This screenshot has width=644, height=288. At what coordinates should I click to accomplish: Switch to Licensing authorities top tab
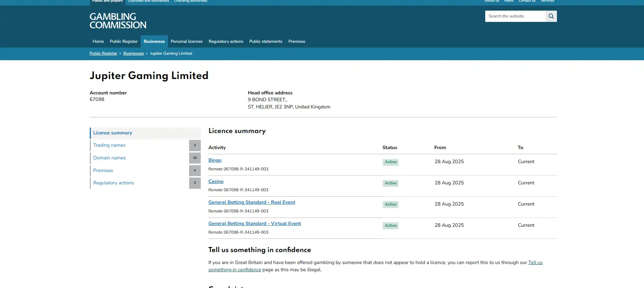(191, 1)
